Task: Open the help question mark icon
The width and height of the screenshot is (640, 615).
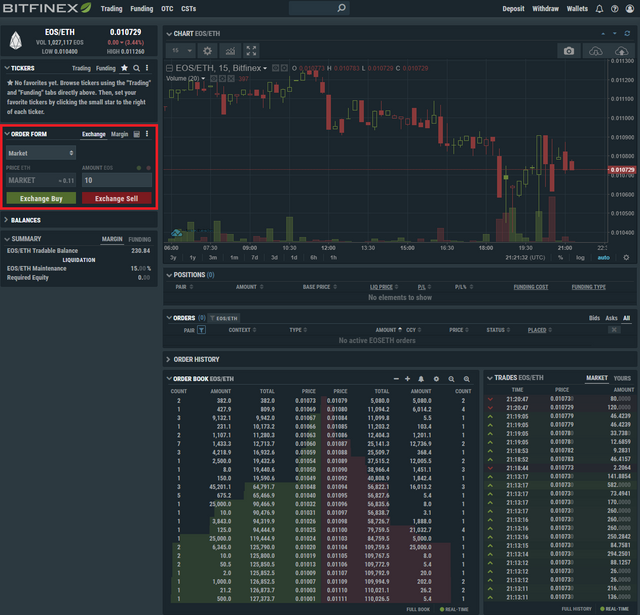Action: (x=614, y=9)
